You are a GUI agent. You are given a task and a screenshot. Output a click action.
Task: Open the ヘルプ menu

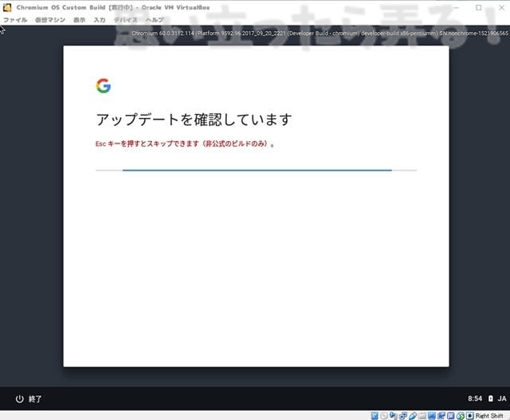(155, 20)
